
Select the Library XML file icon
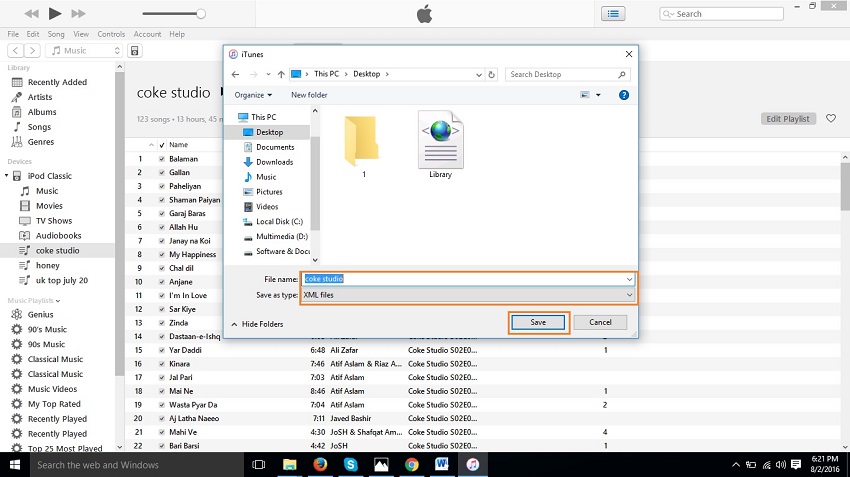pos(440,141)
